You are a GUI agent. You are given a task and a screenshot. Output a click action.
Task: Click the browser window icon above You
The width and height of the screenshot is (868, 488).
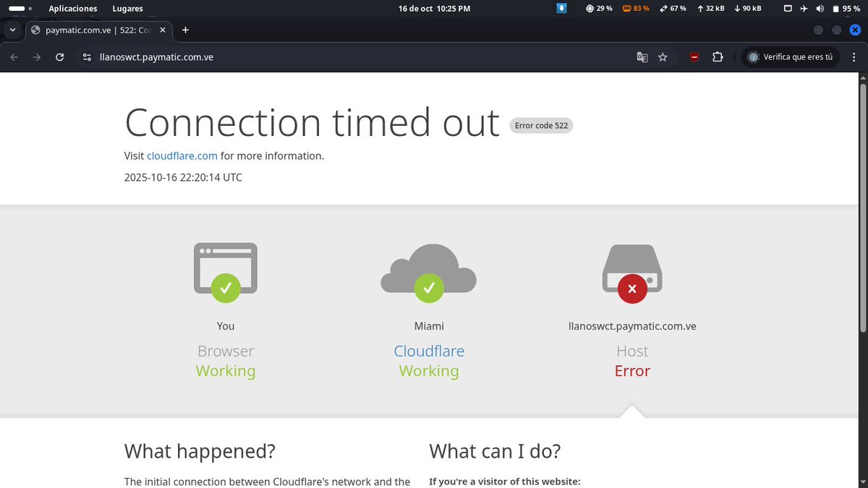(x=226, y=273)
